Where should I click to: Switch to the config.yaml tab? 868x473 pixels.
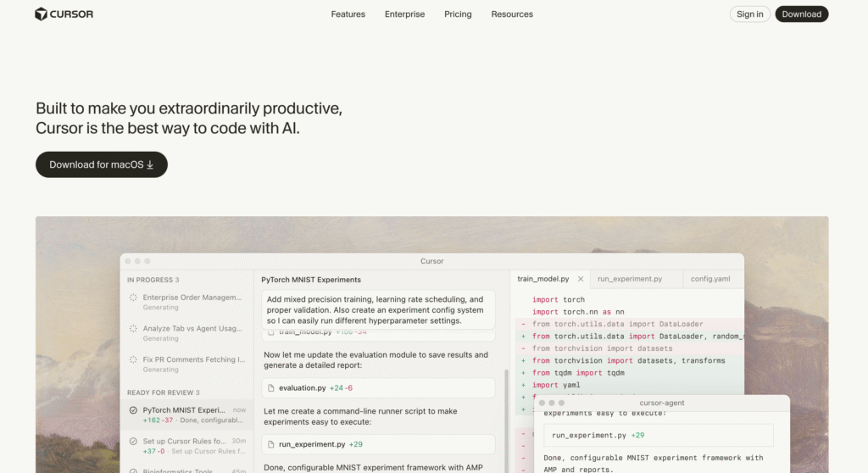(x=710, y=279)
